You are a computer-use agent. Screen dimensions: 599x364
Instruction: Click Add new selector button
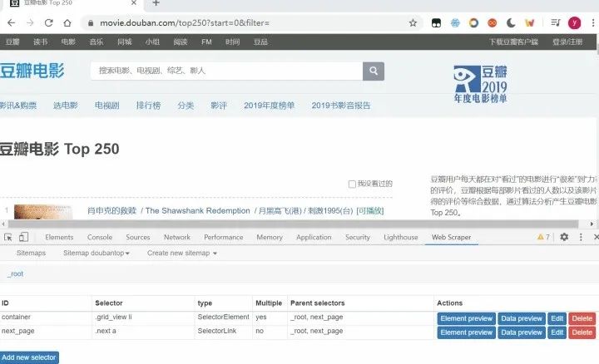(29, 357)
